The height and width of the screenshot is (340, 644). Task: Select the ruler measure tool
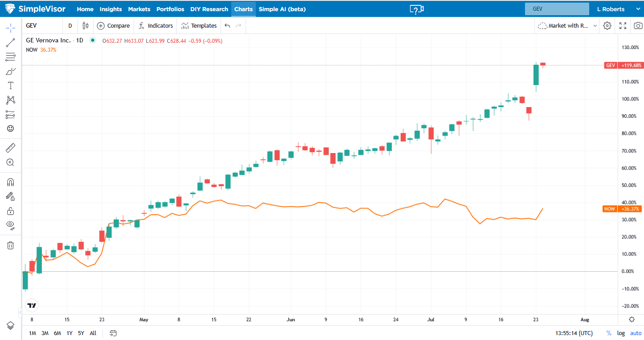click(x=10, y=147)
